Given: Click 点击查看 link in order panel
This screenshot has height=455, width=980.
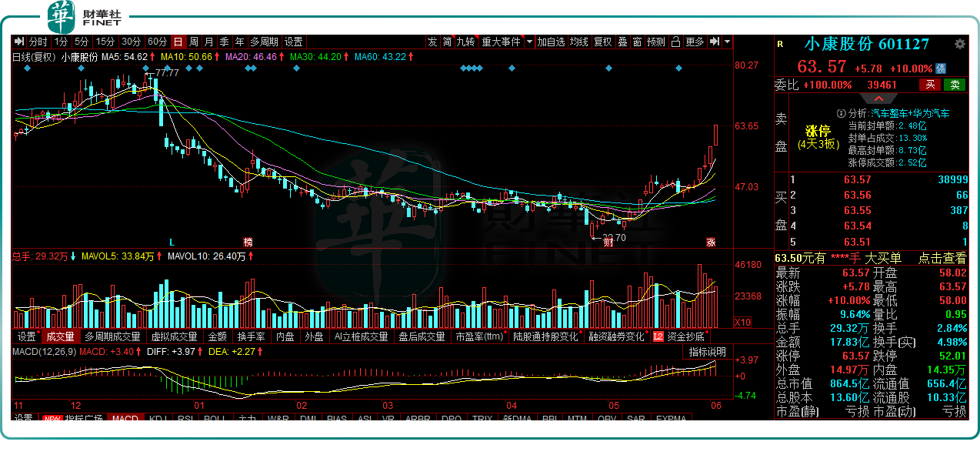Looking at the screenshot, I should point(942,259).
